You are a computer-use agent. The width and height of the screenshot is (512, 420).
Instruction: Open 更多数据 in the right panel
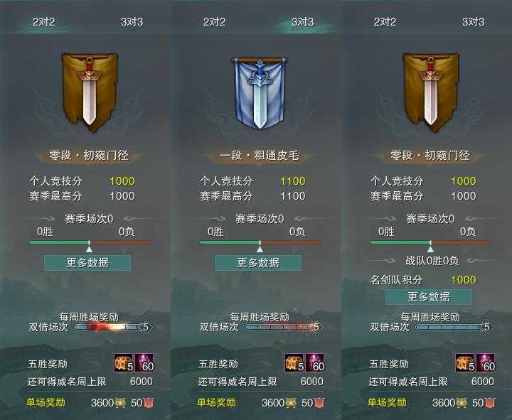[x=429, y=297]
